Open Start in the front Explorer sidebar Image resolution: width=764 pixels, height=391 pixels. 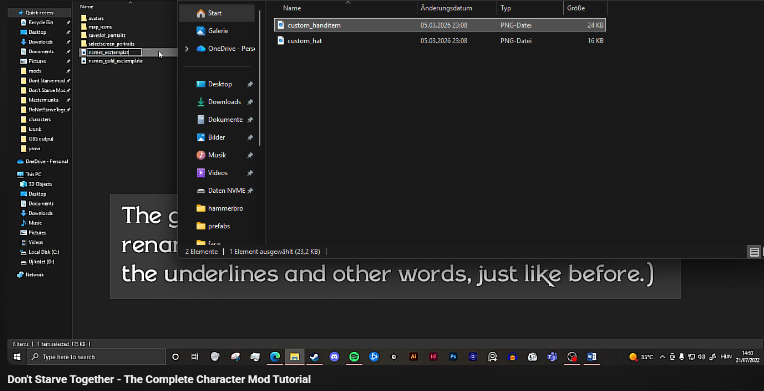(x=217, y=13)
